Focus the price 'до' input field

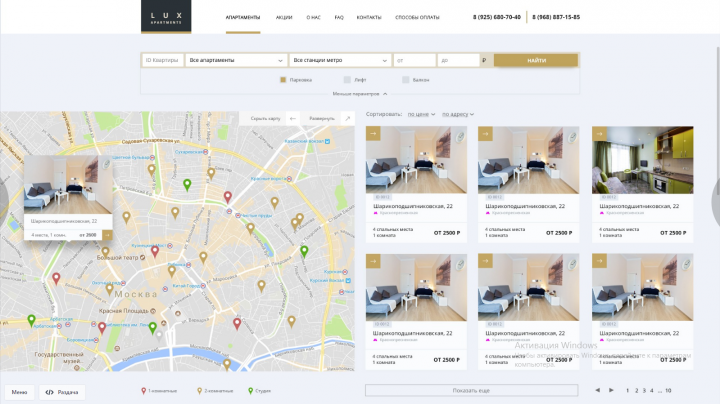458,60
